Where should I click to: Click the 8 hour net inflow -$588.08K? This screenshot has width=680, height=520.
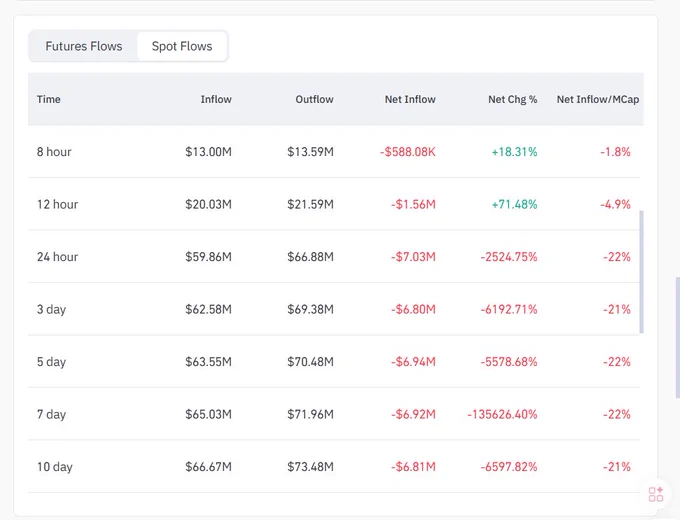tap(408, 152)
